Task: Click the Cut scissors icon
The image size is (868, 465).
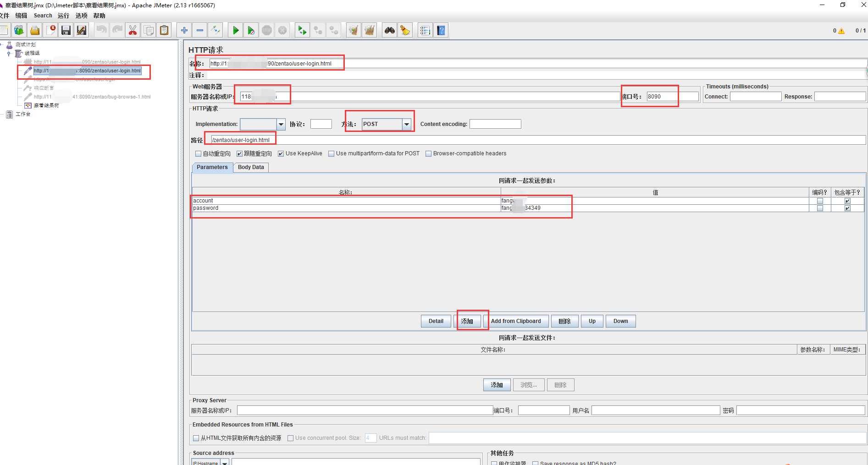Action: click(133, 31)
